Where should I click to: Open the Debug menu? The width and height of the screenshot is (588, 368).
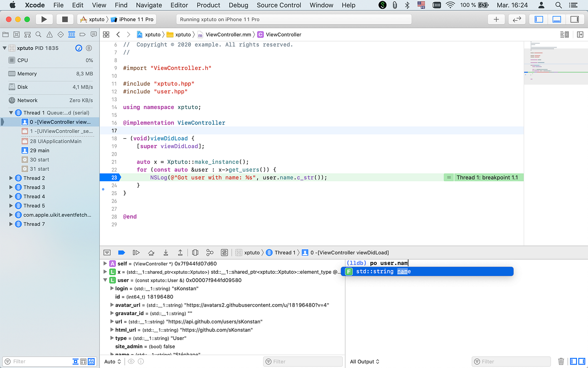coord(238,5)
